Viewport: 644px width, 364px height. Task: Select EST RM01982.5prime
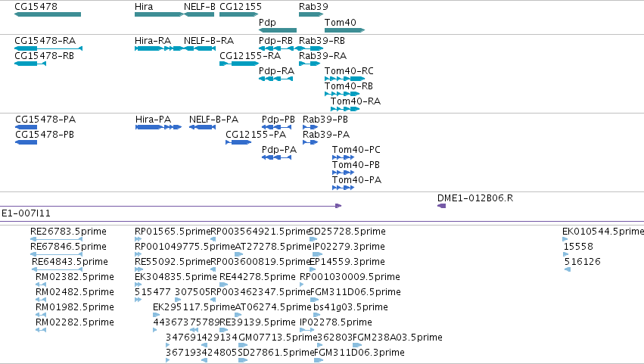(x=41, y=315)
